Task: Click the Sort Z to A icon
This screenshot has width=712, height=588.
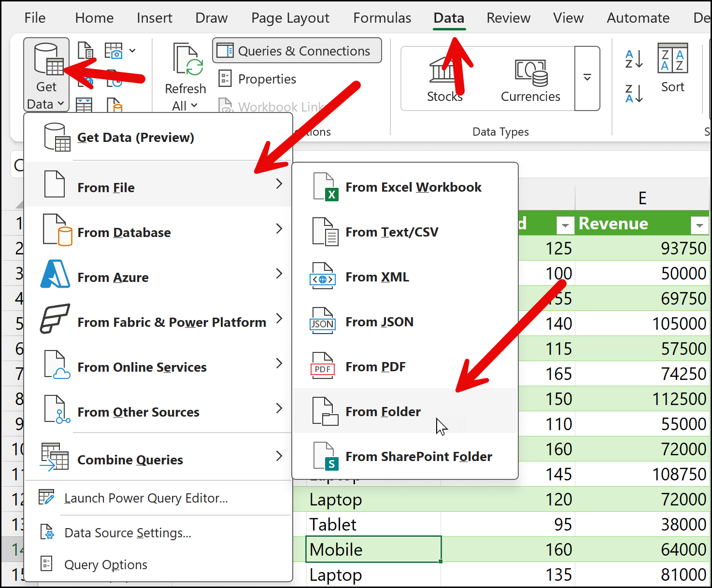Action: pyautogui.click(x=634, y=93)
